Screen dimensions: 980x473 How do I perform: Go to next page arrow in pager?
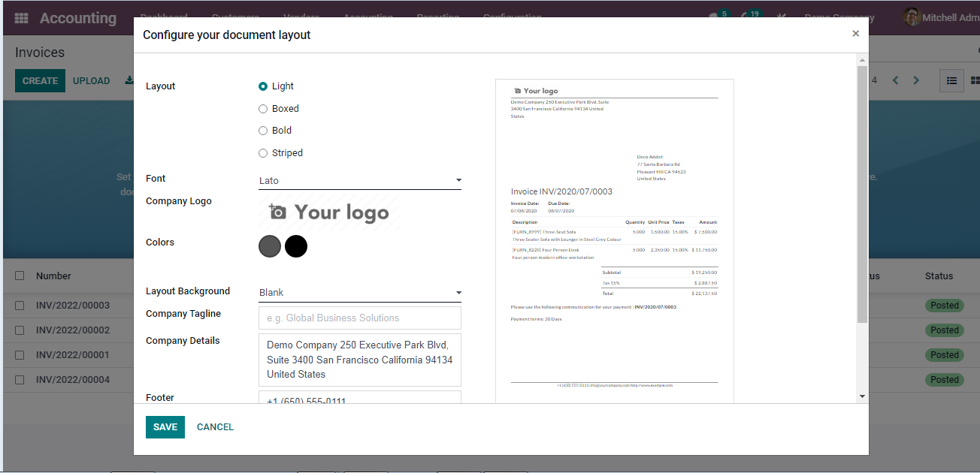pyautogui.click(x=916, y=80)
